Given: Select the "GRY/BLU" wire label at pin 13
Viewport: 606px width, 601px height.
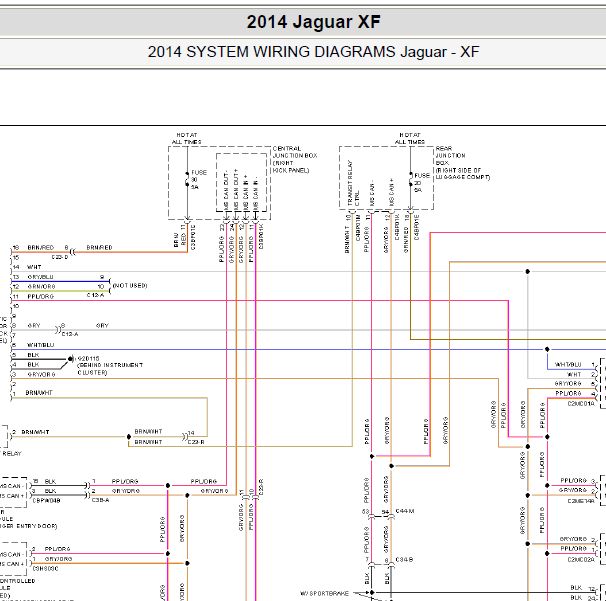Looking at the screenshot, I should (x=40, y=277).
